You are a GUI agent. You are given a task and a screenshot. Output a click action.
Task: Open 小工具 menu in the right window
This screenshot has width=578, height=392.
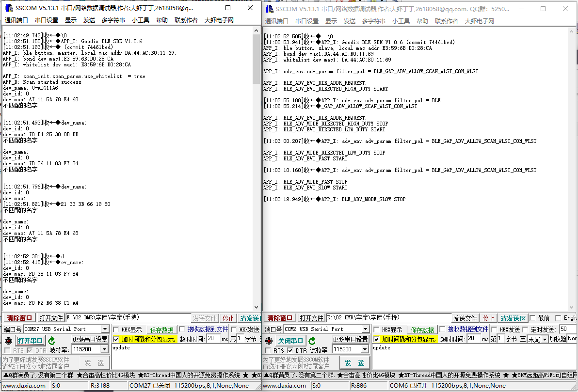pyautogui.click(x=401, y=21)
